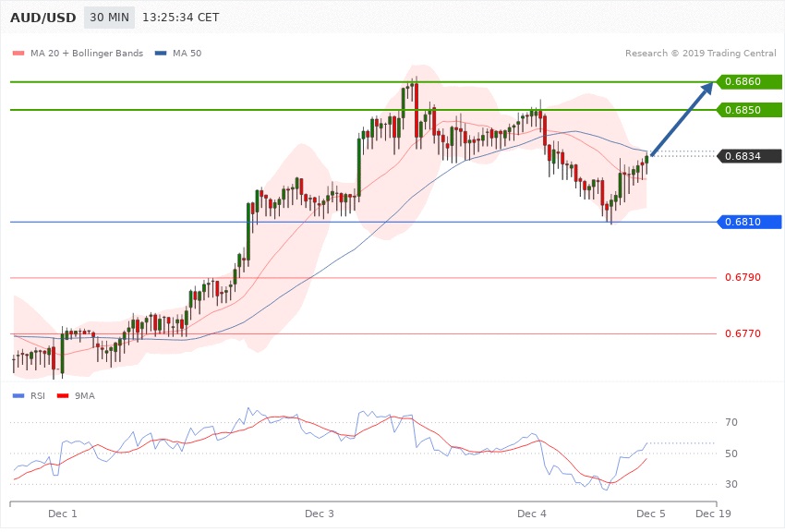The width and height of the screenshot is (785, 532).
Task: Click the Dec 19 date label
Action: (x=713, y=513)
